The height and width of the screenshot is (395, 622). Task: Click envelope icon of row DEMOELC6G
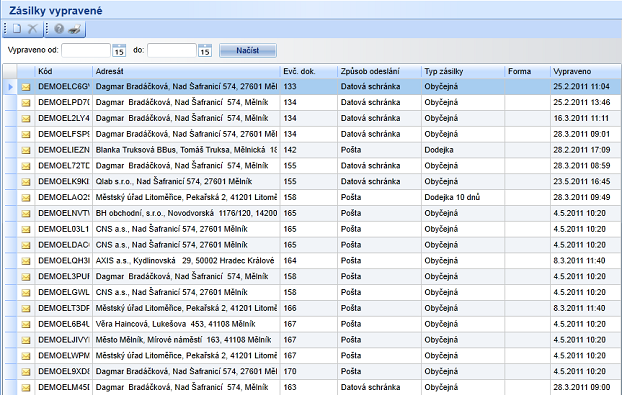click(26, 87)
